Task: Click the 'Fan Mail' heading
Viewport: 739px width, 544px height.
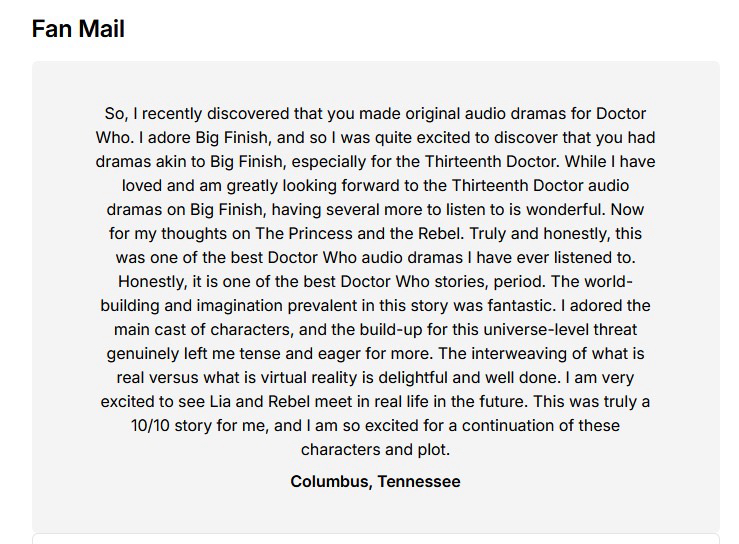Action: 78,29
